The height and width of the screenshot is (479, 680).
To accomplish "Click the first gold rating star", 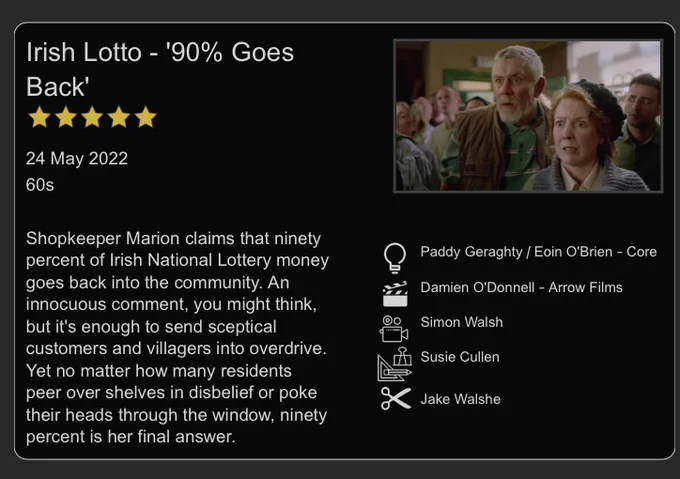I will [39, 117].
